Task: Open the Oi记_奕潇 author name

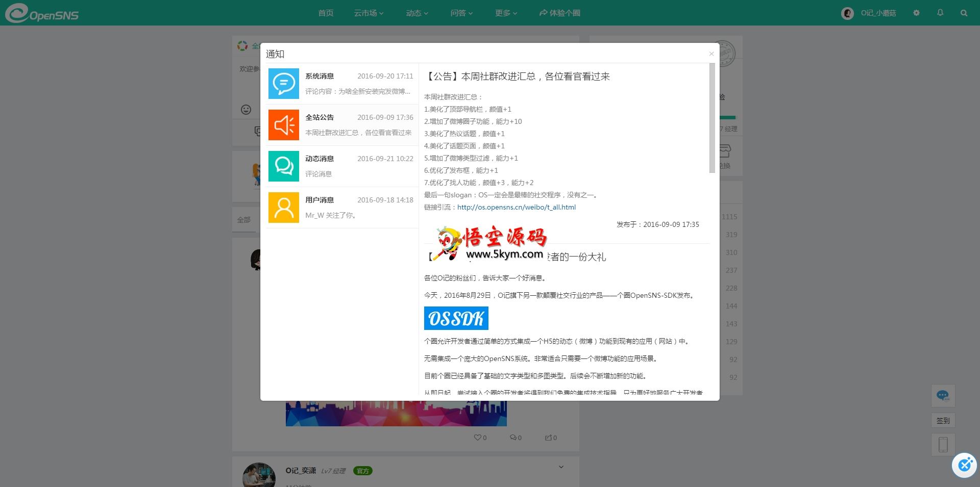Action: pos(301,471)
